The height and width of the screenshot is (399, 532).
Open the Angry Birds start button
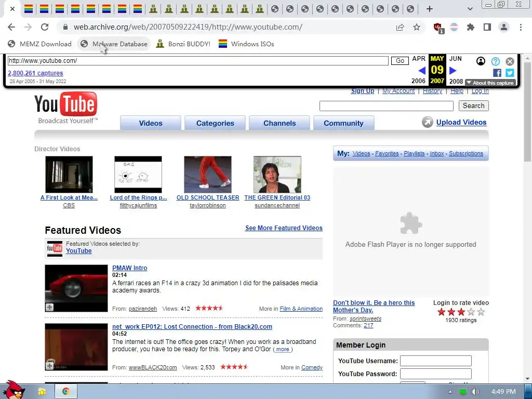tap(13, 390)
